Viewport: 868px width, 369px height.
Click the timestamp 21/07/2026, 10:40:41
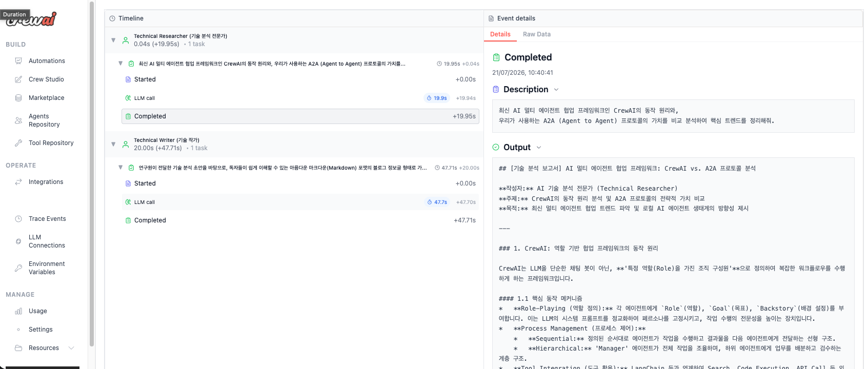point(522,73)
